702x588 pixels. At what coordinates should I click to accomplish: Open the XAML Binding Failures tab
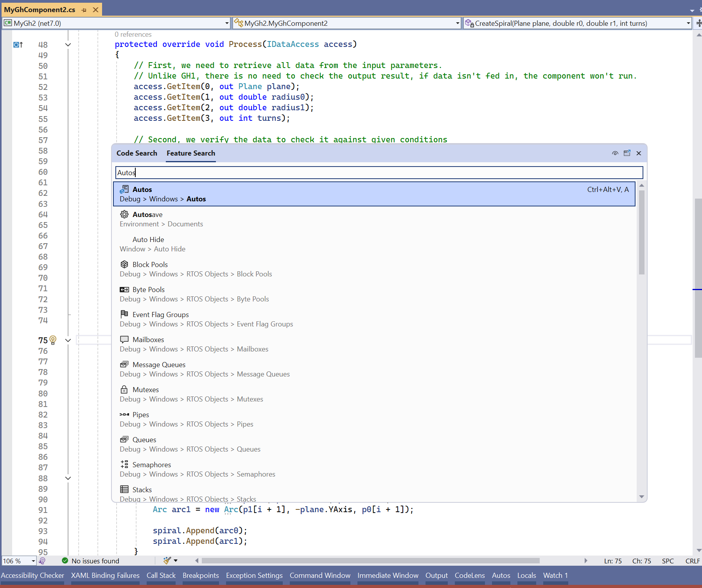click(x=105, y=575)
